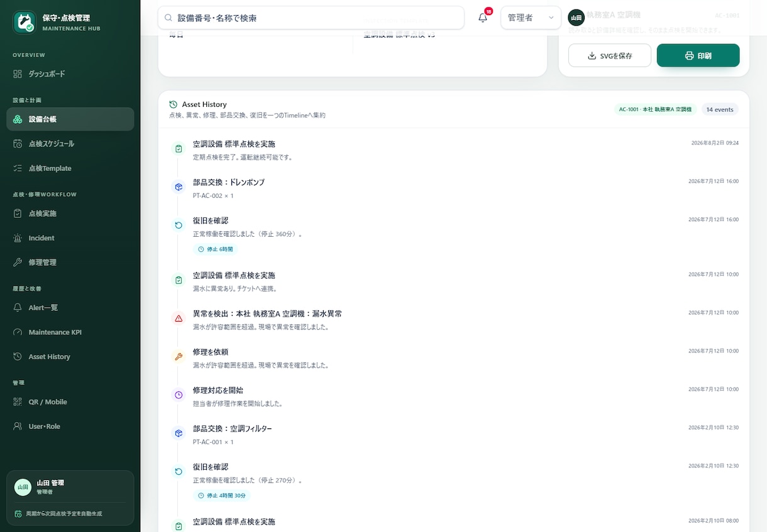Click the SVGを保存 button
767x532 pixels.
(x=610, y=56)
